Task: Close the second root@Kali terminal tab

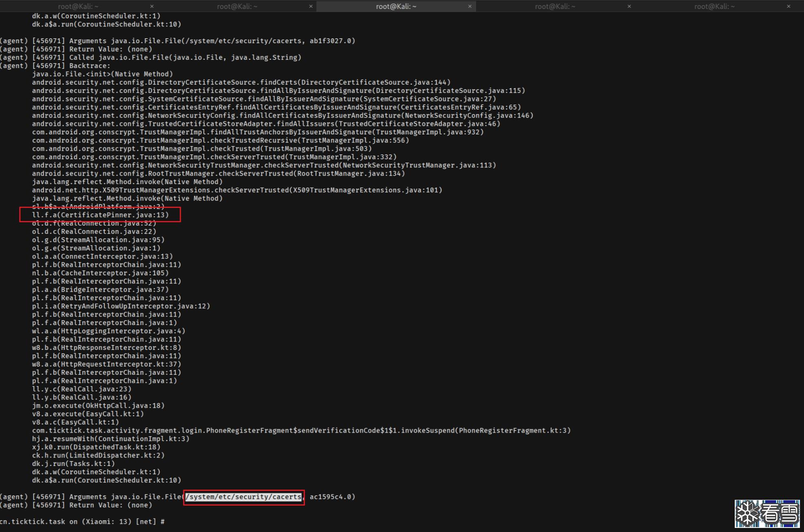Action: click(311, 6)
